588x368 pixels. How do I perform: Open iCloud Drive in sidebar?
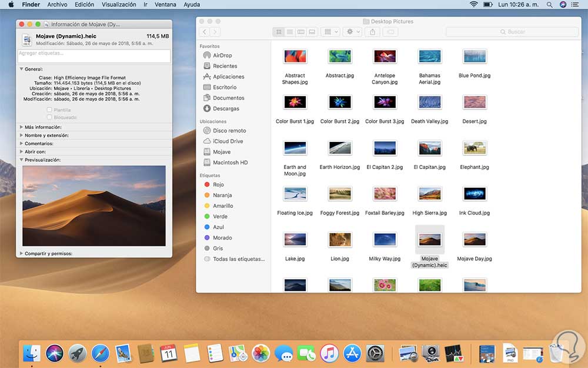pyautogui.click(x=228, y=141)
